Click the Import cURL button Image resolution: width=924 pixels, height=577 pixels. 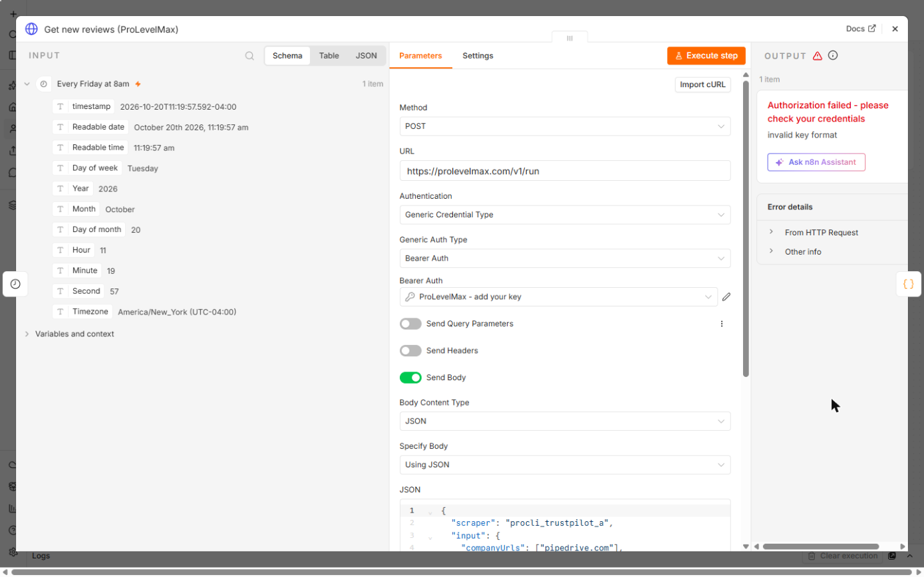702,84
